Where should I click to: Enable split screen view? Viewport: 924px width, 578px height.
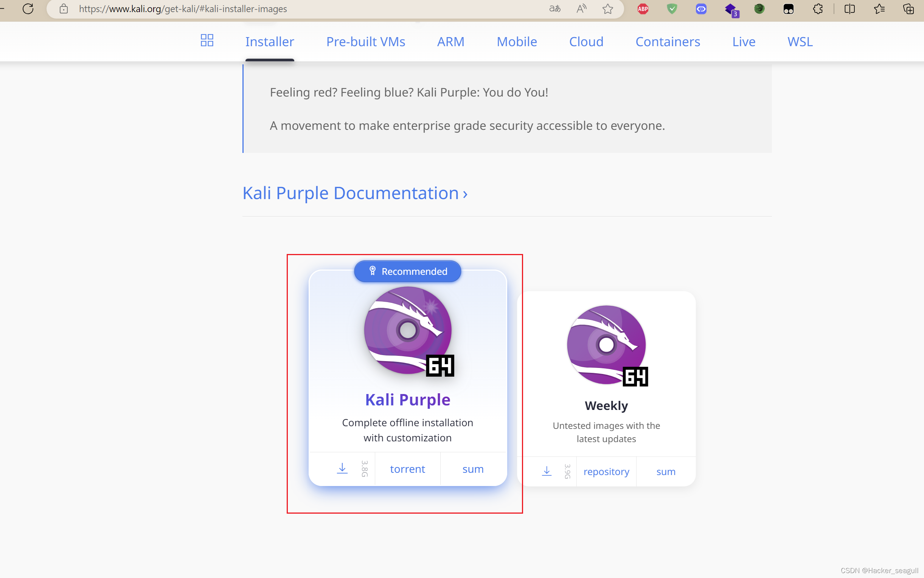pyautogui.click(x=849, y=9)
